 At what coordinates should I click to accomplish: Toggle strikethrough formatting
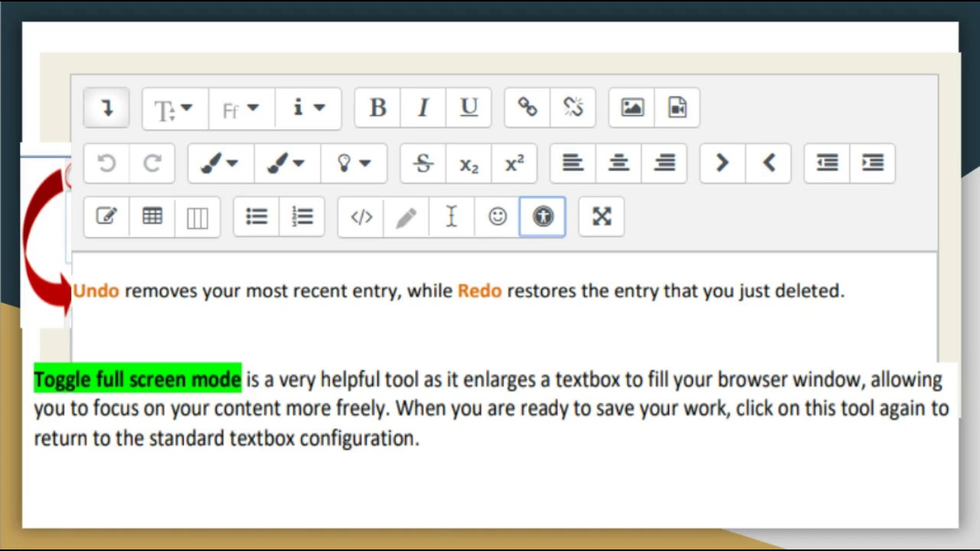point(423,163)
